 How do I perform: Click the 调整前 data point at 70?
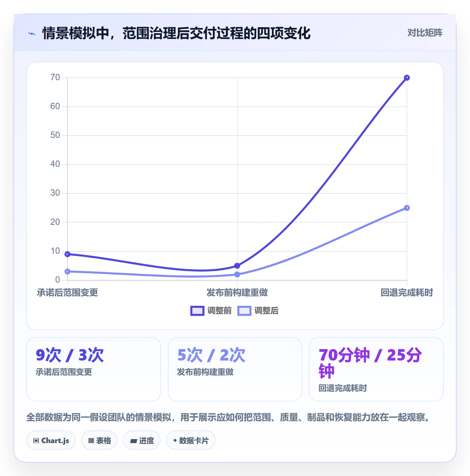pos(407,78)
